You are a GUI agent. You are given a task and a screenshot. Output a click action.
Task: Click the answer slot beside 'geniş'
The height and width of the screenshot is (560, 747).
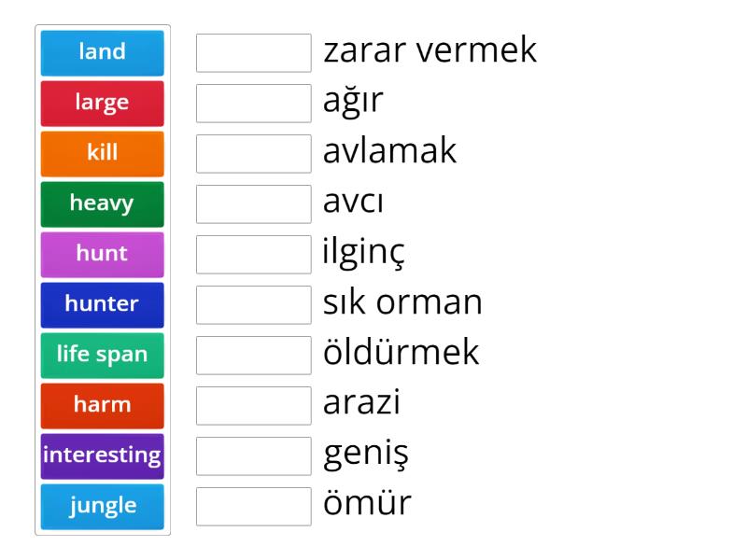coord(254,456)
